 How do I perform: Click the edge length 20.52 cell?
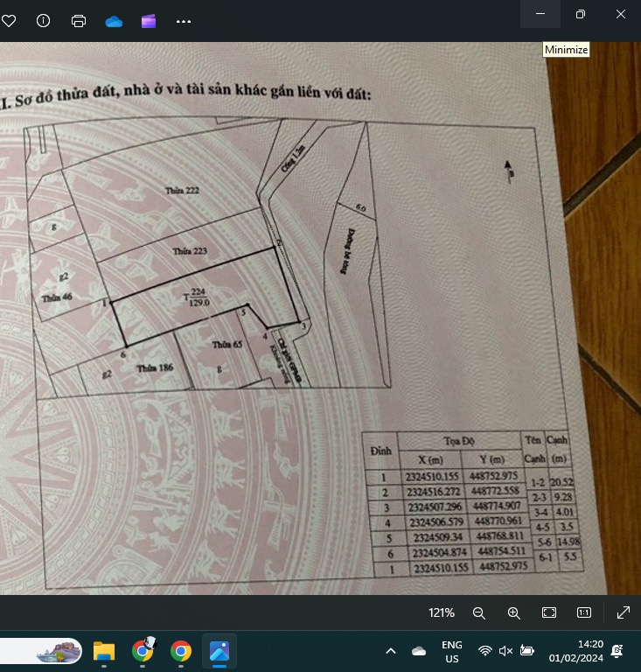(x=561, y=482)
